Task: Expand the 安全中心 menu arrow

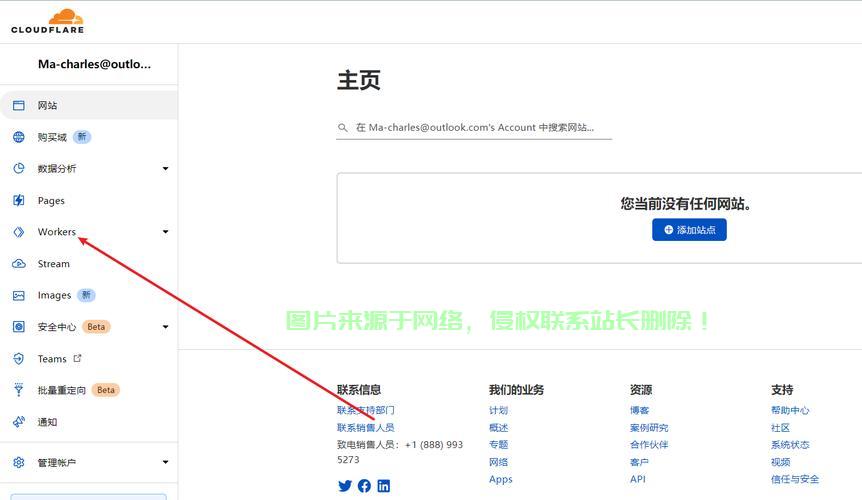Action: click(x=165, y=327)
